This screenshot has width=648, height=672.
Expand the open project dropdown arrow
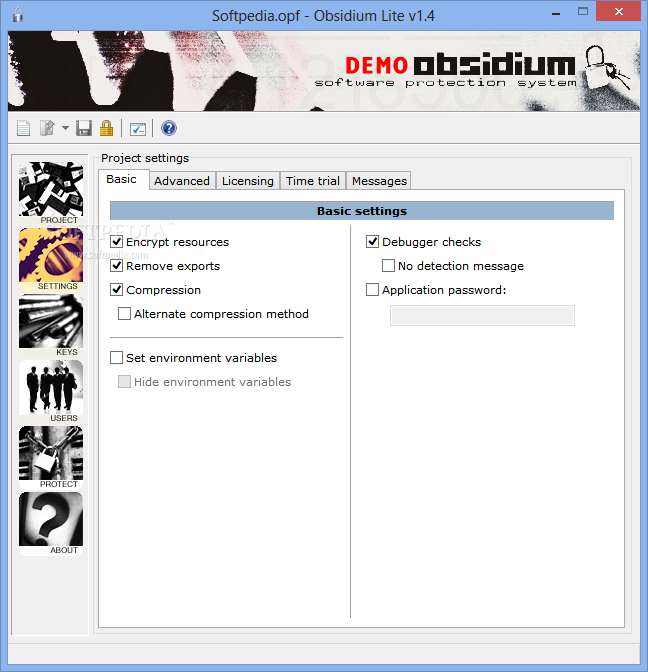[65, 128]
